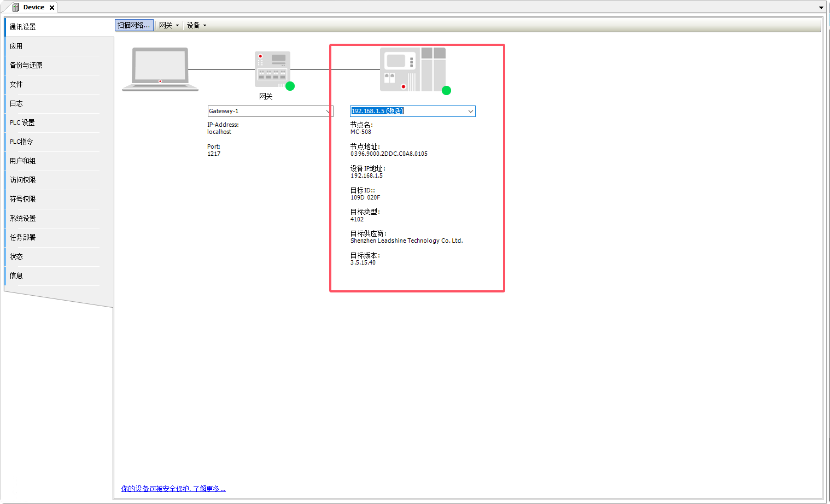This screenshot has height=504, width=830.
Task: Expand the Gateway-1 combo box
Action: 328,112
